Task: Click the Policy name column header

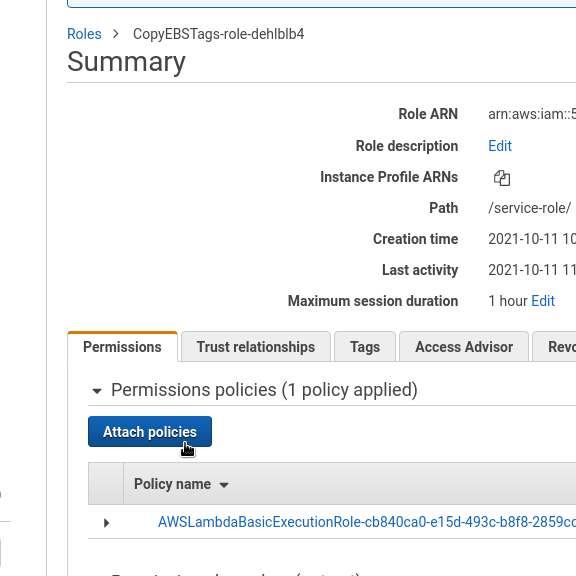Action: (172, 484)
